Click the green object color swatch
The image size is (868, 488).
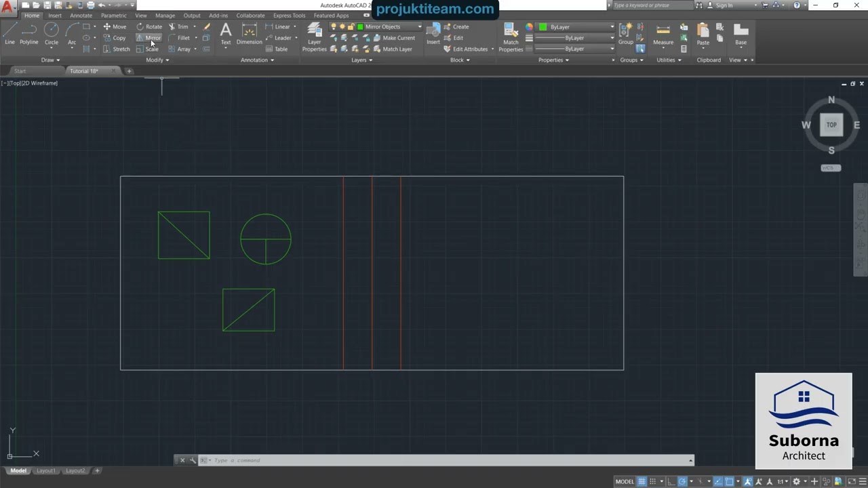pos(543,27)
